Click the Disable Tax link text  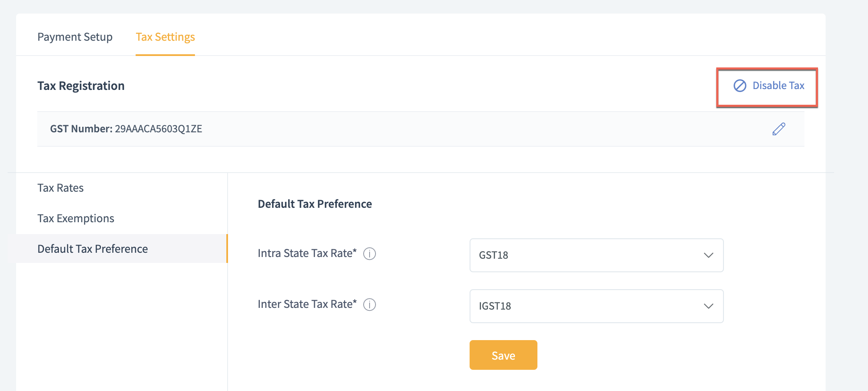point(778,86)
